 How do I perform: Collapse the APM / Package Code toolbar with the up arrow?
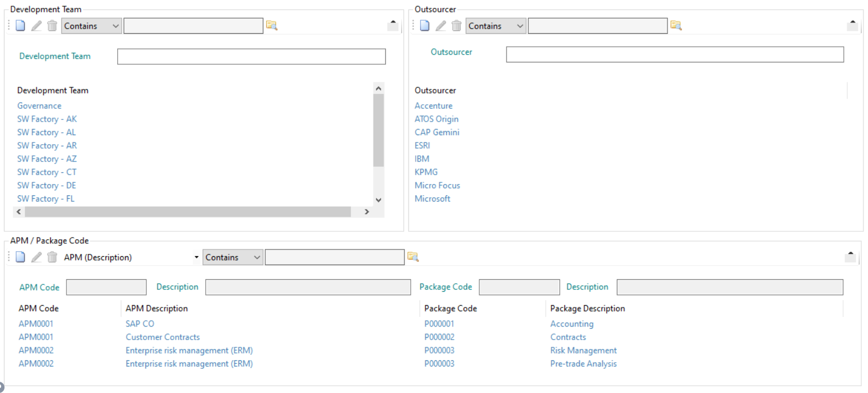[851, 253]
